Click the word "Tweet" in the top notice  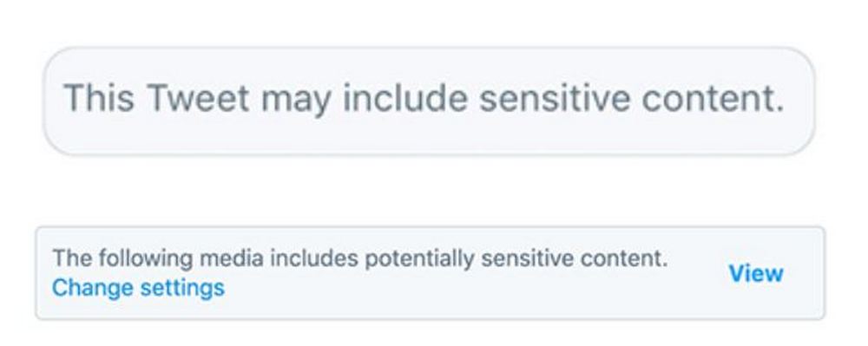click(x=198, y=98)
